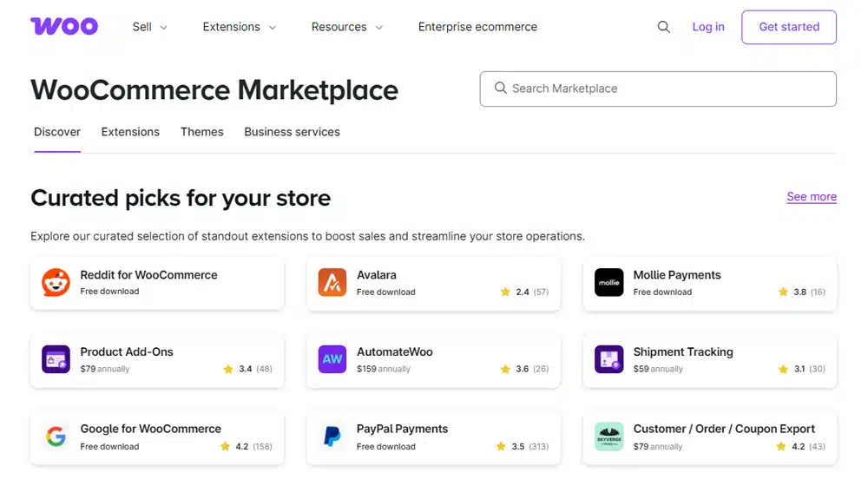Click the Get started button
868x486 pixels.
pos(789,27)
